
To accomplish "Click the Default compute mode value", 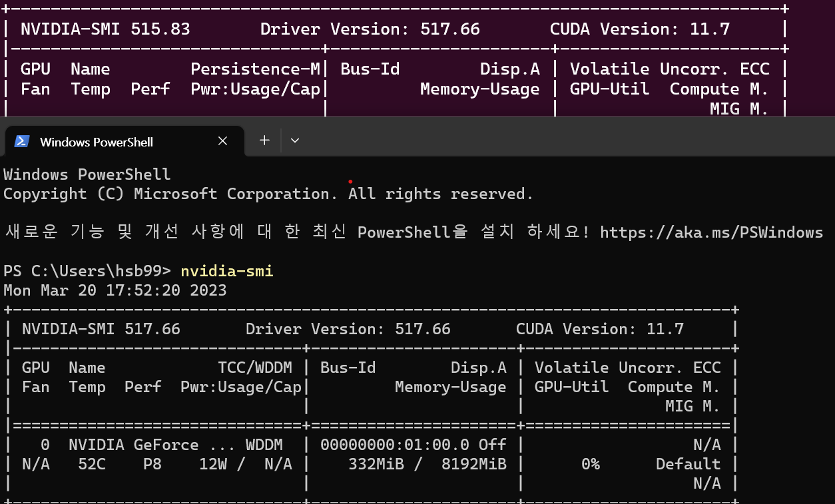I will click(x=689, y=464).
